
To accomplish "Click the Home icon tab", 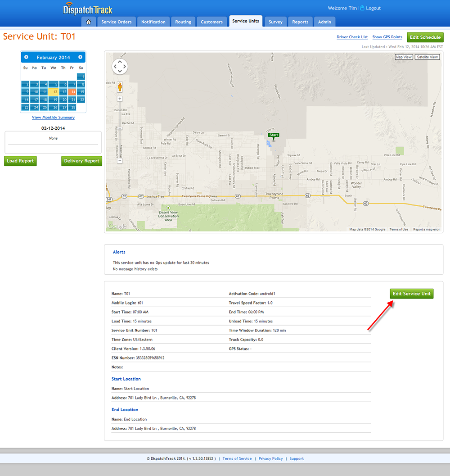I will pos(89,22).
